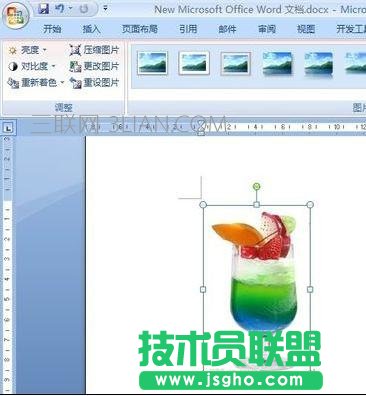Viewport: 366px width, 396px height.
Task: Select the fourth picture style with drop shadow
Action: click(277, 63)
